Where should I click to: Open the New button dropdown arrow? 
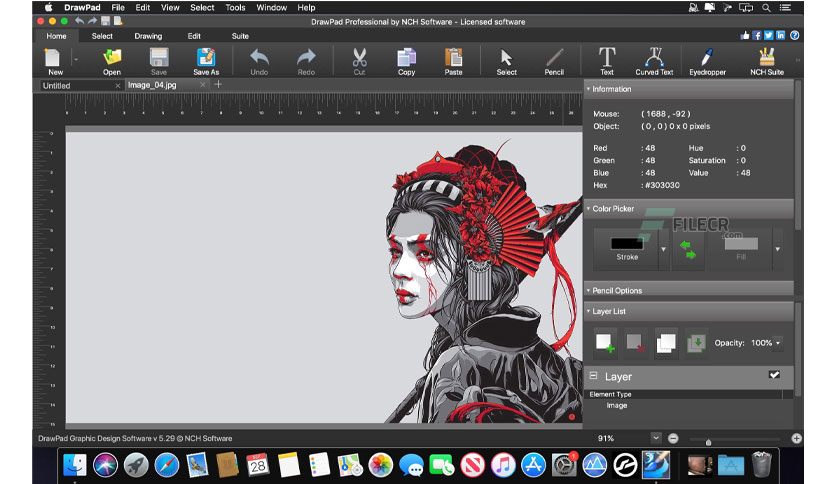(x=76, y=60)
